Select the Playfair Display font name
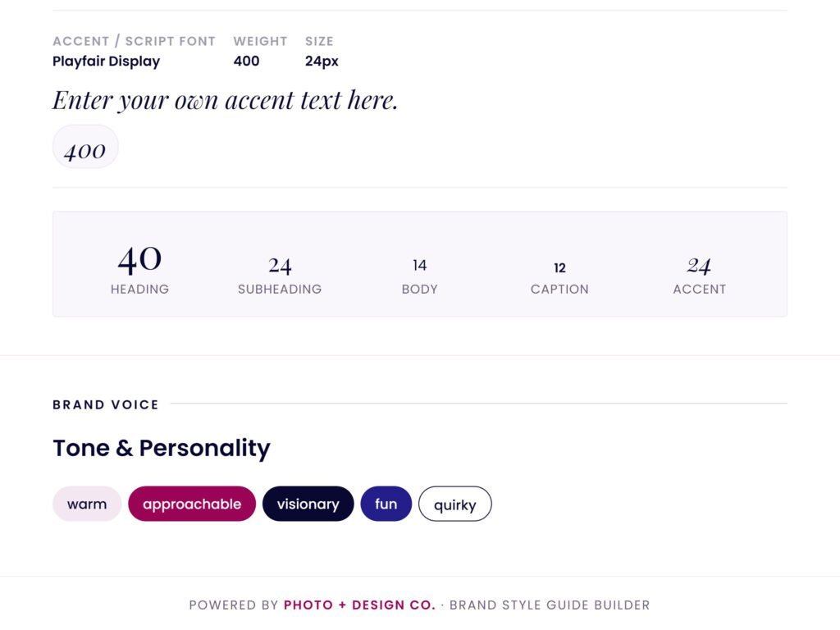Viewport: 840px width, 630px height. click(106, 61)
